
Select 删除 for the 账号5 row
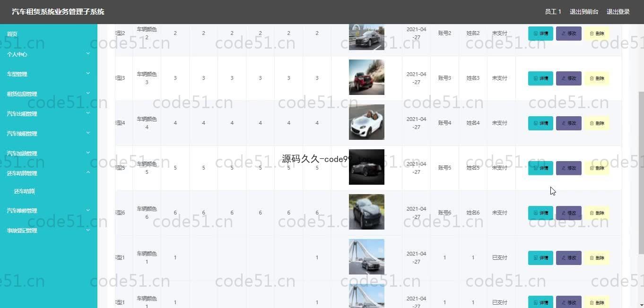point(597,168)
